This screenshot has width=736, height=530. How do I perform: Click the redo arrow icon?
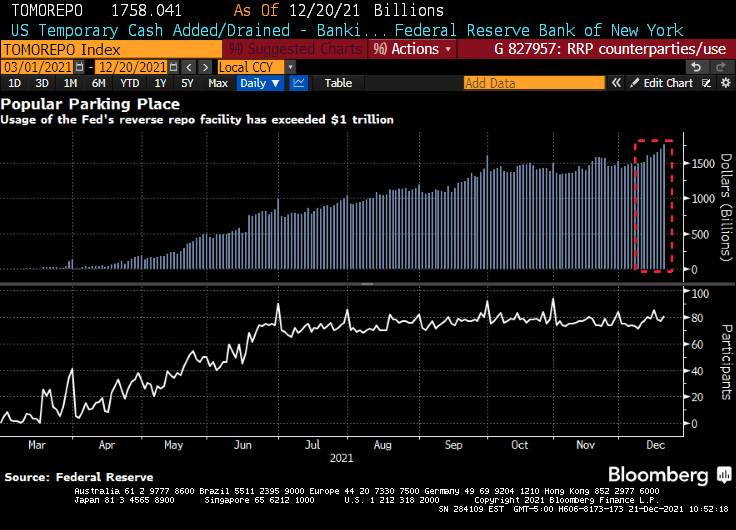point(719,66)
